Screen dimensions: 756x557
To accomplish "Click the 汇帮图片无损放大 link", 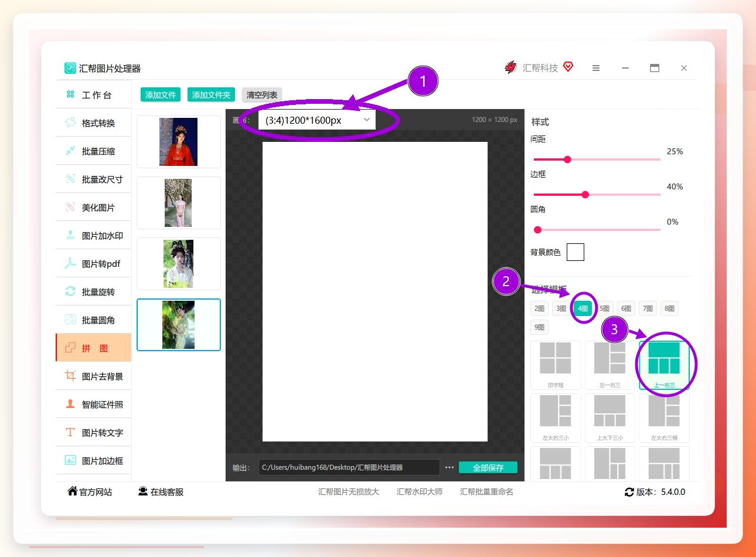I will tap(349, 492).
